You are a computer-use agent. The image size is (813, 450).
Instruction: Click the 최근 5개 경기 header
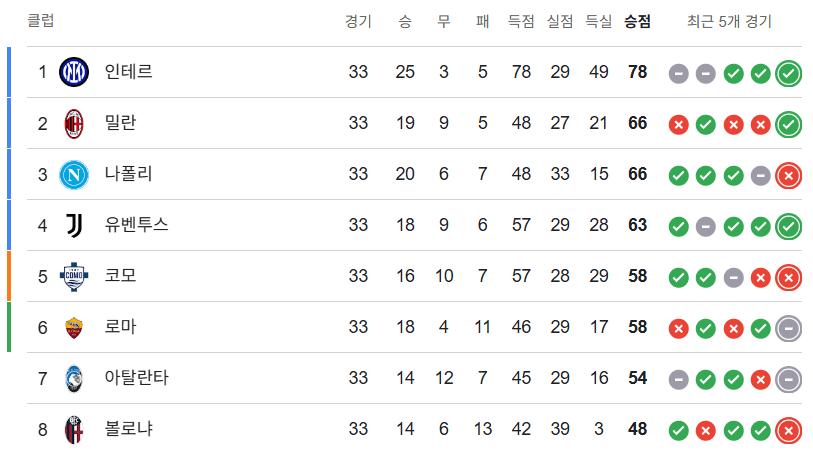pyautogui.click(x=729, y=21)
